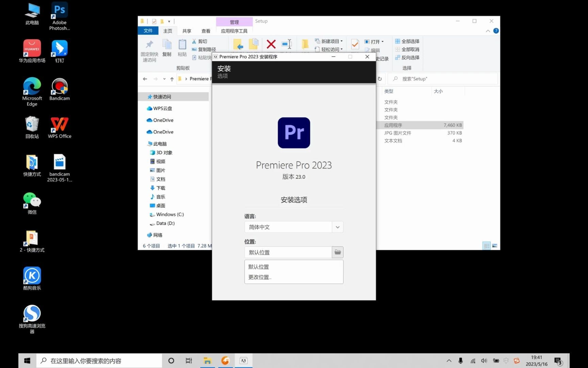Switch to 共享 ribbon tab
Viewport: 588px width, 368px height.
(187, 31)
